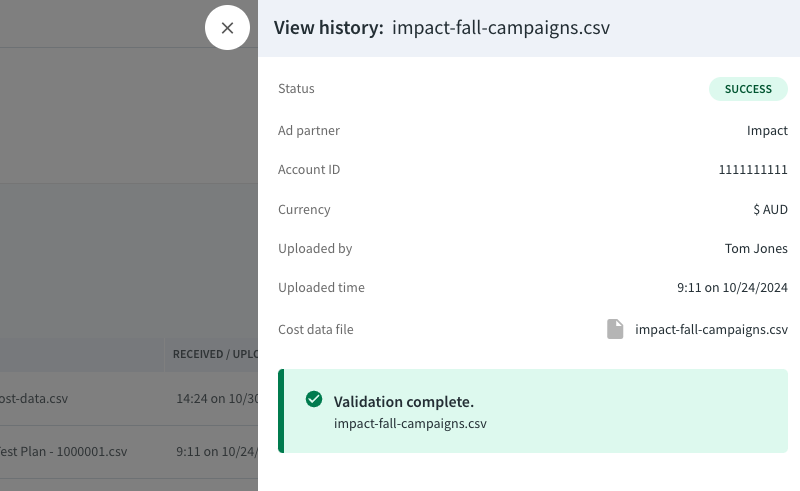
Task: Click the Account ID field label
Action: 309,169
